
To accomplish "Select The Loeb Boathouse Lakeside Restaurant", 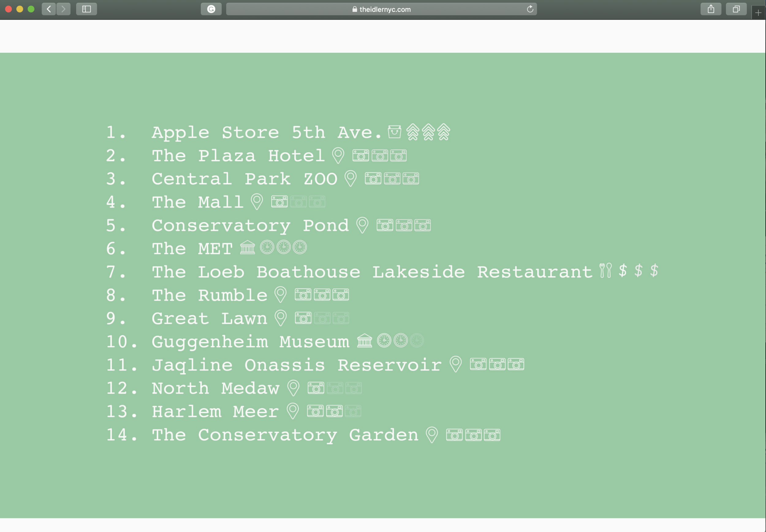I will coord(372,272).
